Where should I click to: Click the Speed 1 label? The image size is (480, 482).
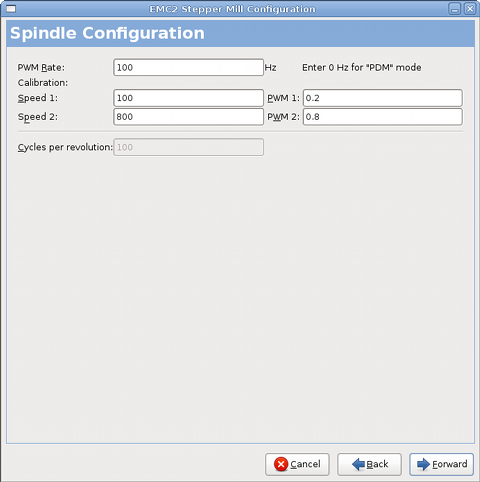point(38,98)
